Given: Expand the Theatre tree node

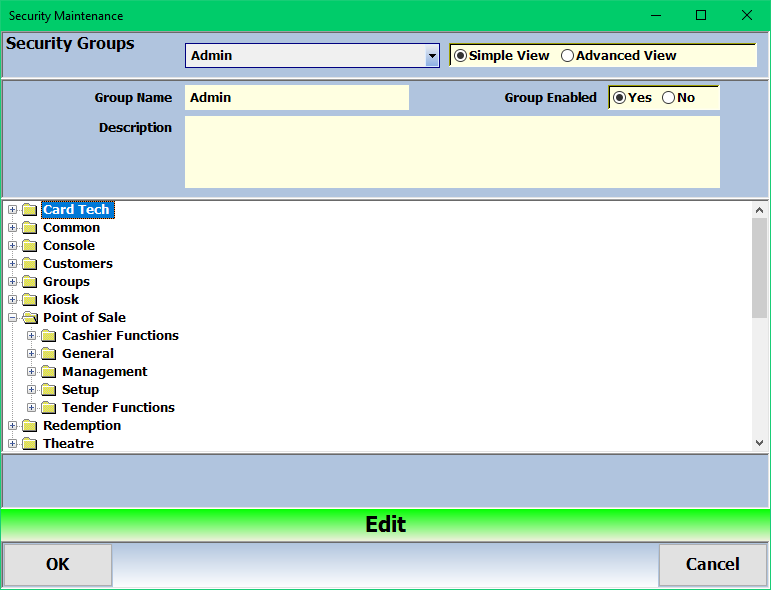Looking at the screenshot, I should [x=13, y=444].
